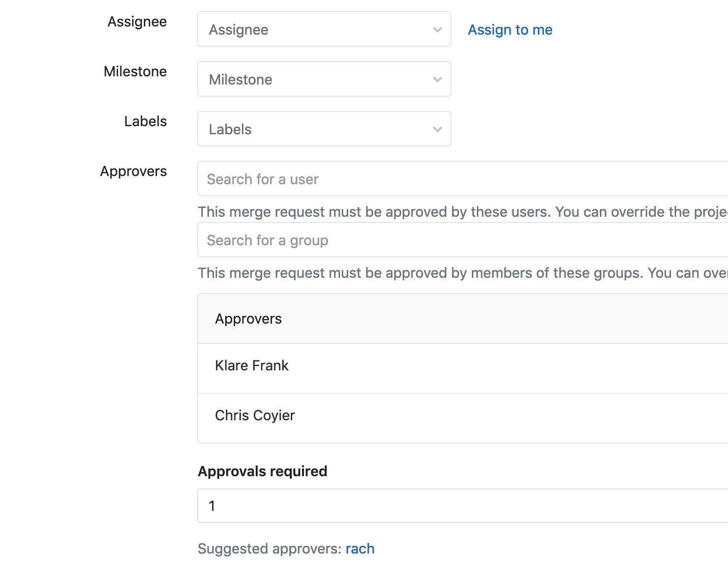The height and width of the screenshot is (579, 728).
Task: Click the Assignee form label
Action: [x=137, y=21]
